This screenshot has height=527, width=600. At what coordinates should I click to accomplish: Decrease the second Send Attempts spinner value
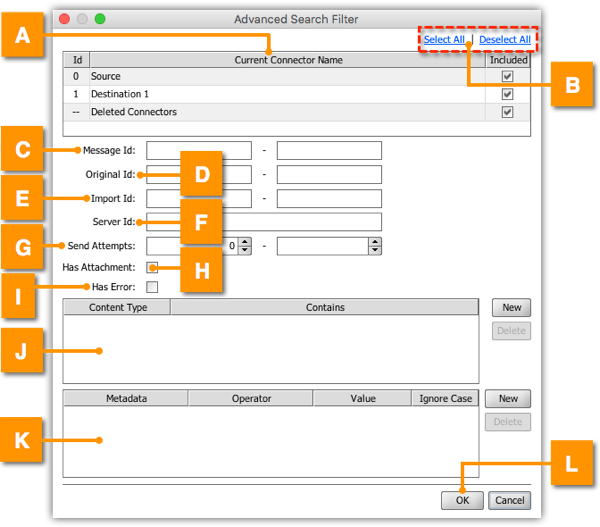pos(375,250)
